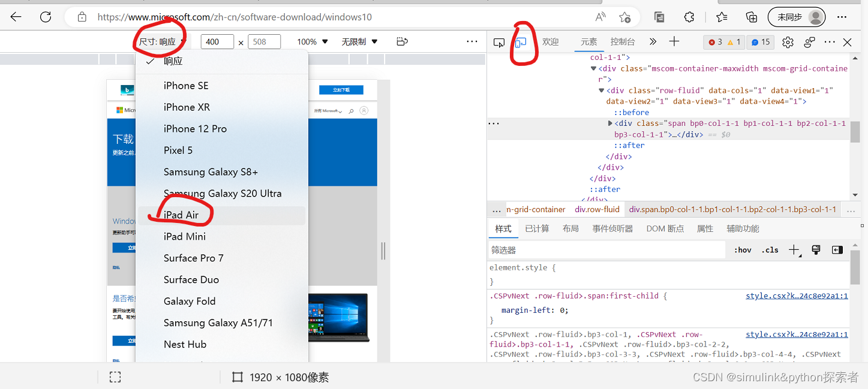Choose Samsung Galaxy S20 Ultra device
Image resolution: width=868 pixels, height=389 pixels.
tap(222, 194)
